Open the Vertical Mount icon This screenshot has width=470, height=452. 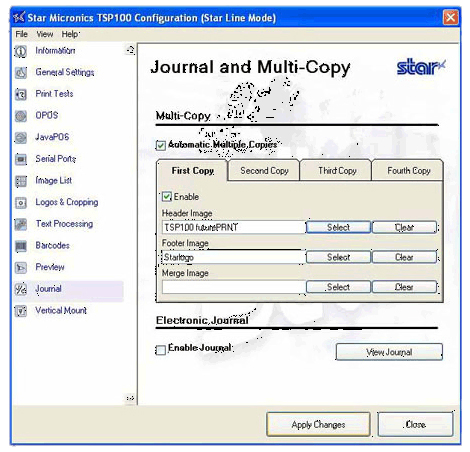tap(21, 311)
